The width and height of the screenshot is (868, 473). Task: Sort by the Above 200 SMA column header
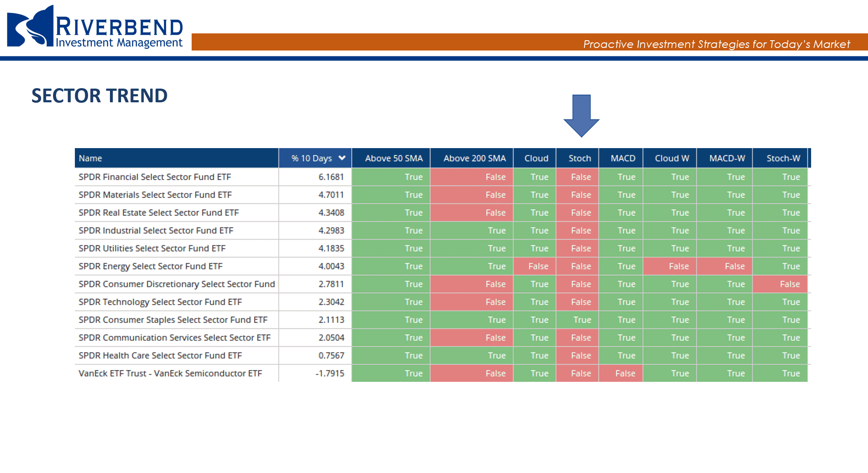click(x=472, y=158)
